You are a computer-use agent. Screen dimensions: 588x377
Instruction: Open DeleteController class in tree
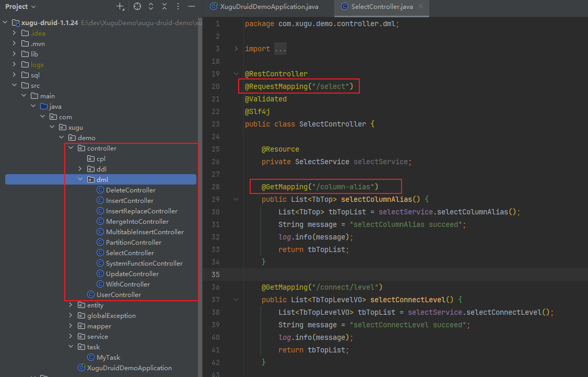130,190
